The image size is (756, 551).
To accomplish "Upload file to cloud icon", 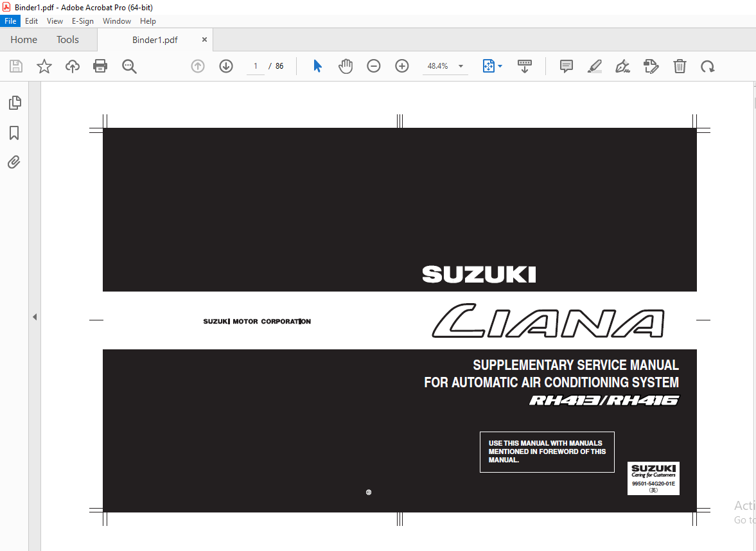I will click(x=73, y=66).
